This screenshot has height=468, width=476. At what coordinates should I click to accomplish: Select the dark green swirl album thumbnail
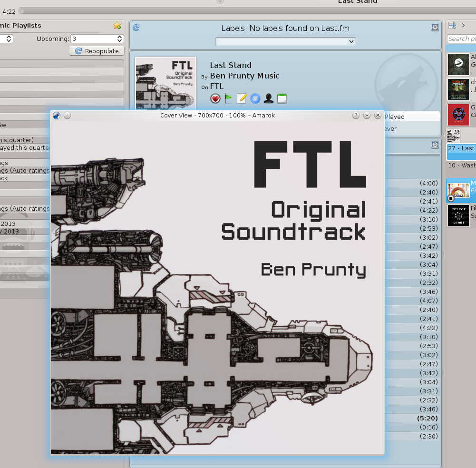pyautogui.click(x=458, y=64)
